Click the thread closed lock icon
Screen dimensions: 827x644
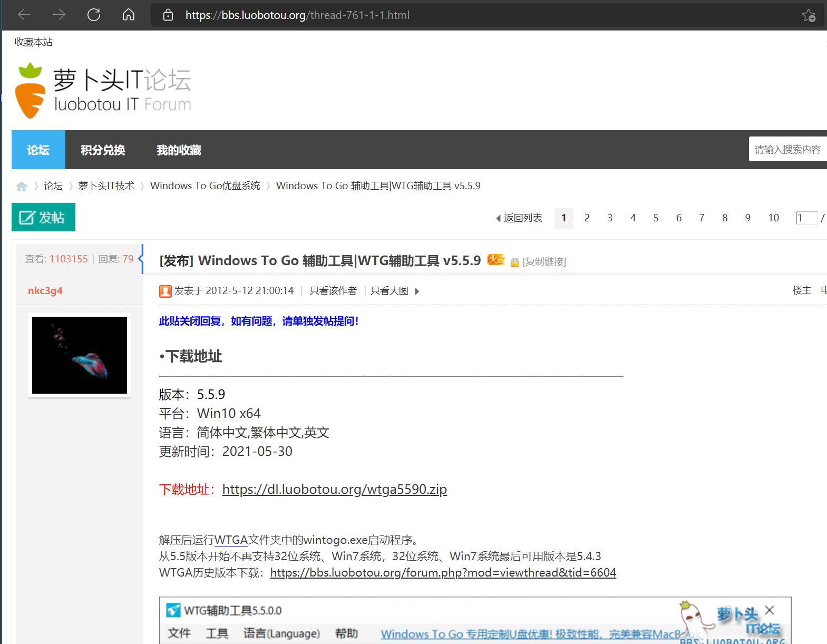click(x=515, y=262)
